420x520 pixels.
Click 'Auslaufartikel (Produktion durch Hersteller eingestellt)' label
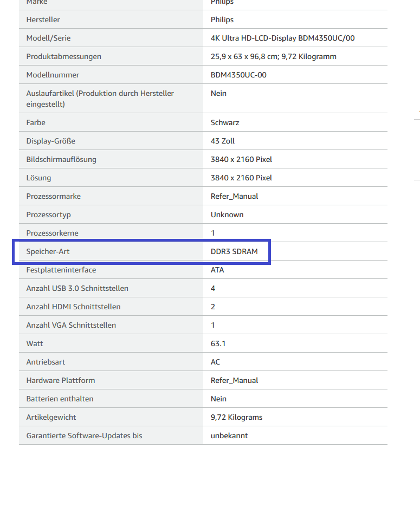(100, 99)
